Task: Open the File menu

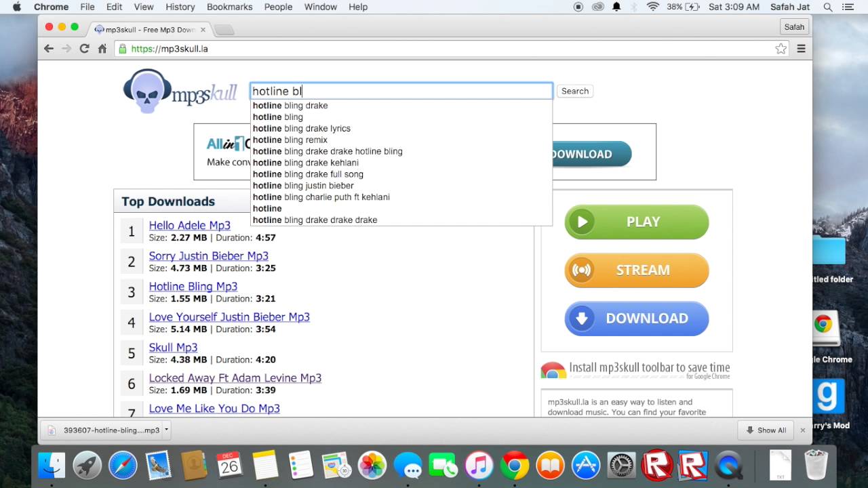Action: [x=87, y=7]
